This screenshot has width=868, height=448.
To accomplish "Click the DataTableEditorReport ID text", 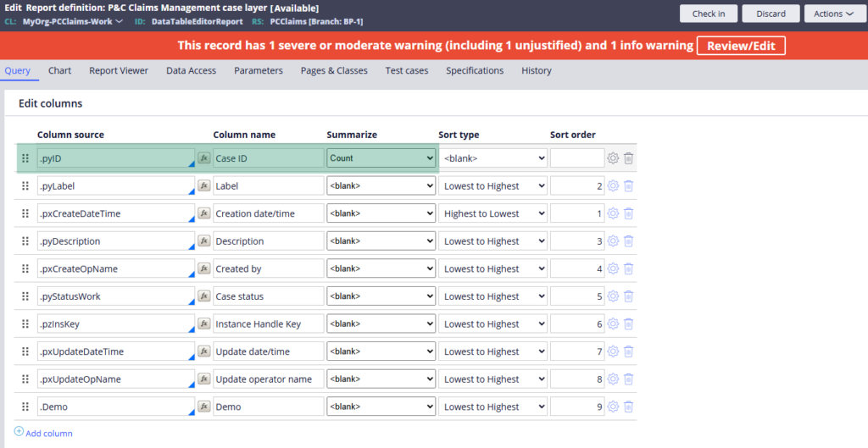I will 197,21.
